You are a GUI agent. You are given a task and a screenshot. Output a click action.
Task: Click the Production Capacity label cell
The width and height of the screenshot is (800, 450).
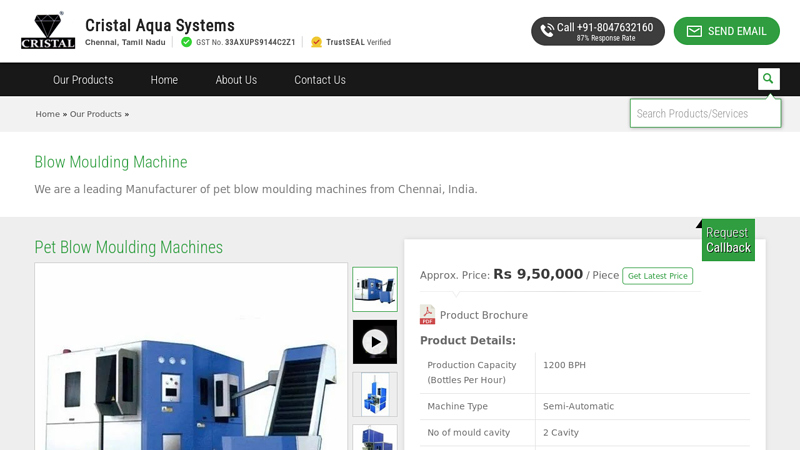point(478,372)
